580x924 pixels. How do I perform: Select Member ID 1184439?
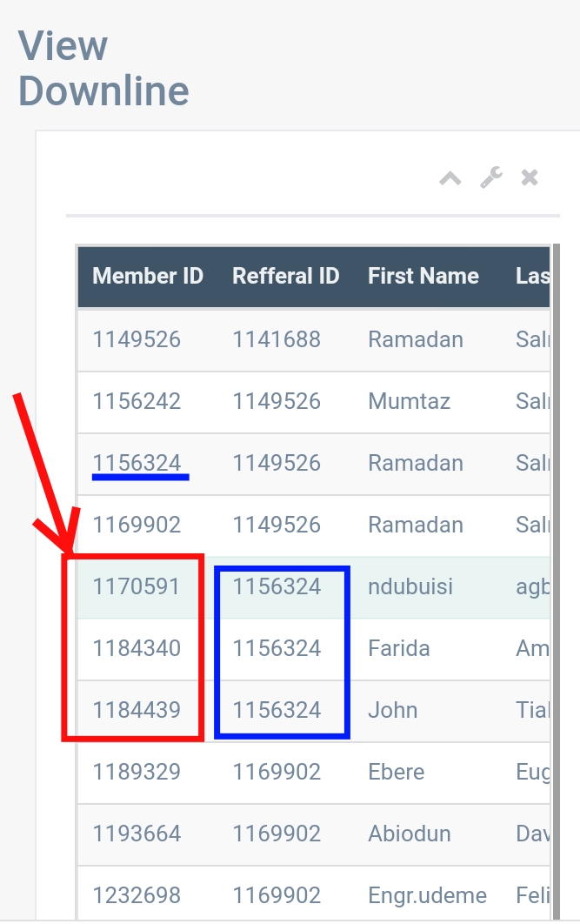137,710
